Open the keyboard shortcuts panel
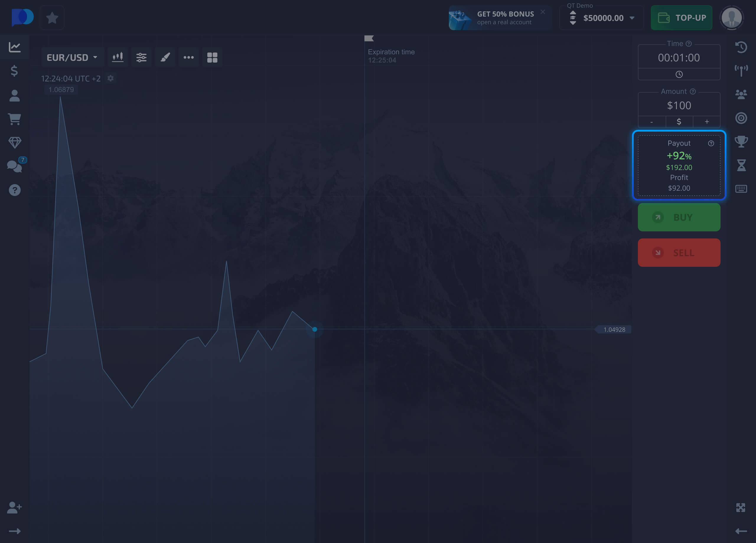 [741, 189]
